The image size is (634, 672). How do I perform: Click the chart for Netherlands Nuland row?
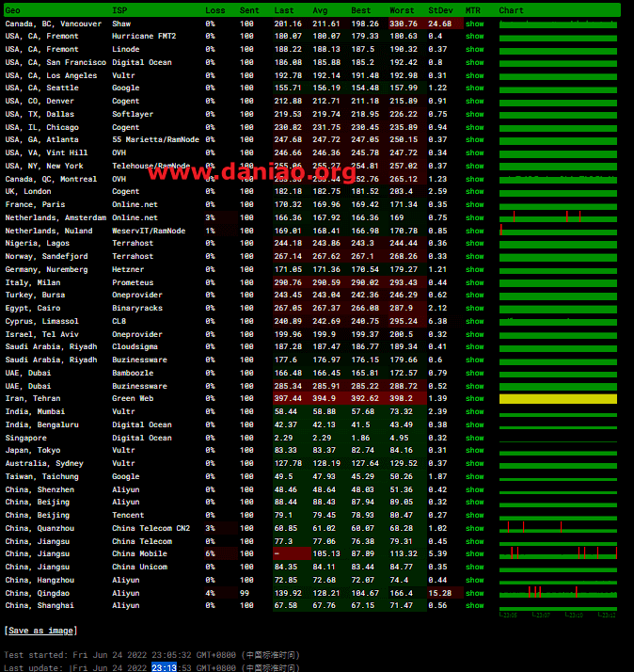558,231
